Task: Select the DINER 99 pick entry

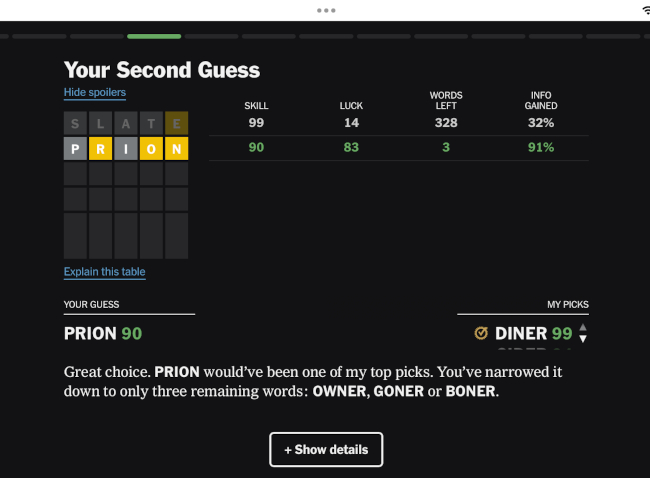Action: [533, 333]
